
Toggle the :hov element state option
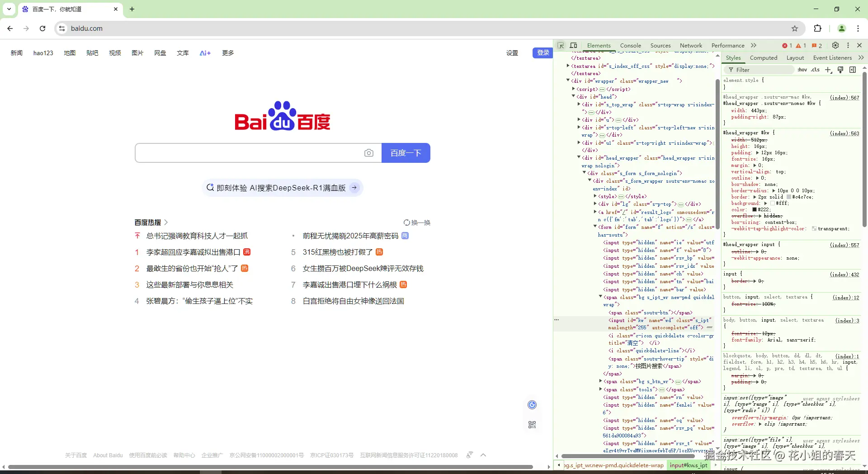[x=802, y=70]
